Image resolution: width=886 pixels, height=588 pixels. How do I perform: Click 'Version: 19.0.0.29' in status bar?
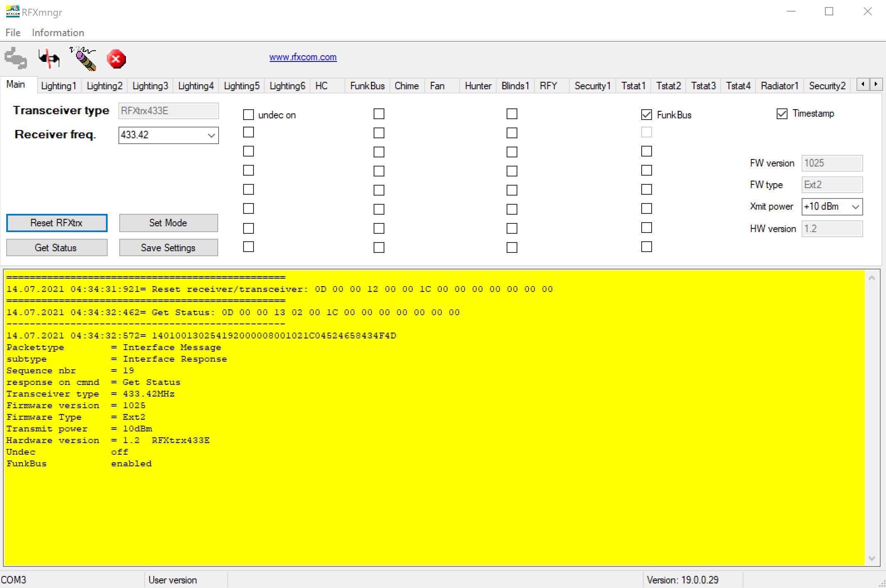[683, 580]
